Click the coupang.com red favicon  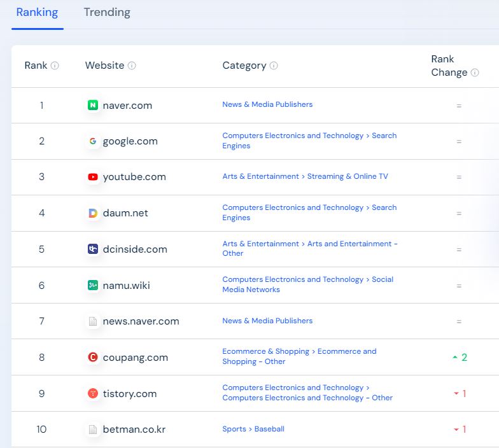pos(93,357)
